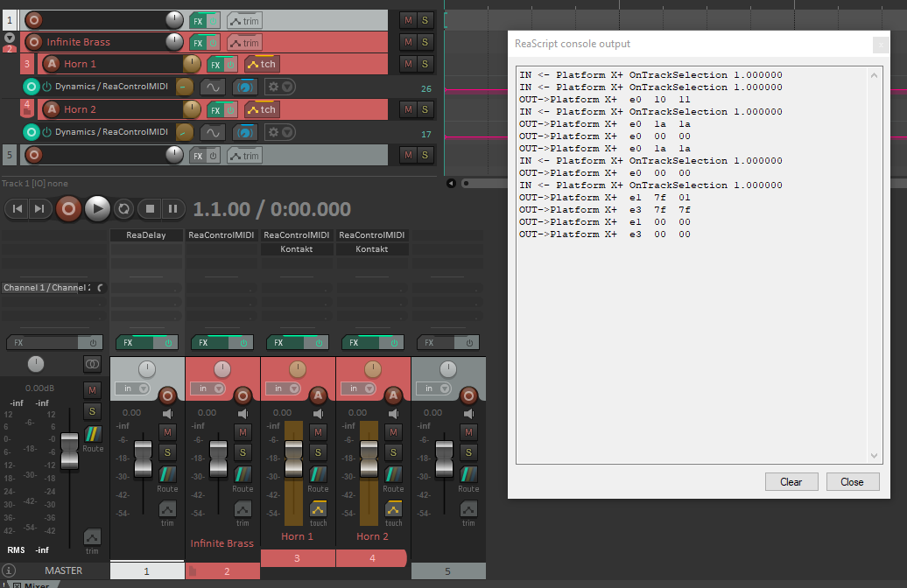Toggle master mono/stereo button

pyautogui.click(x=92, y=364)
